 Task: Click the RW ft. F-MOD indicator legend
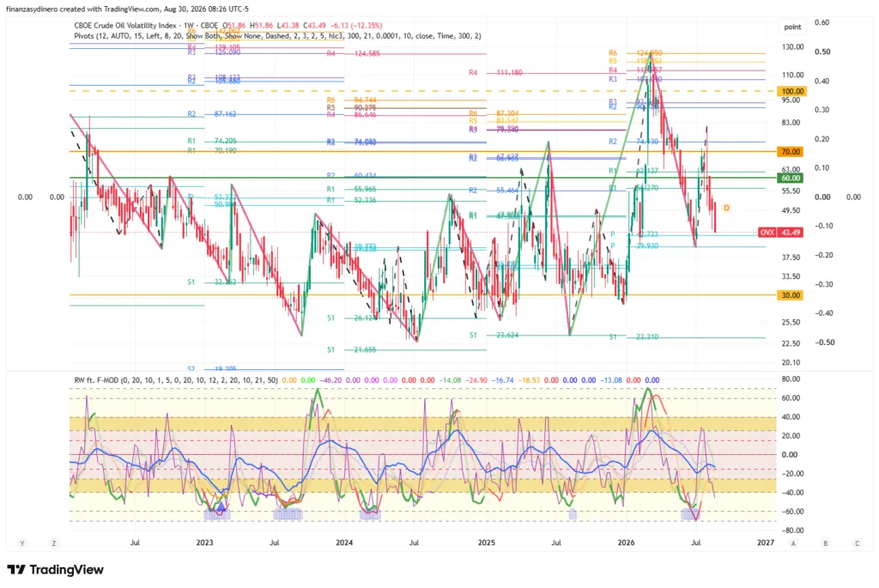pyautogui.click(x=176, y=380)
